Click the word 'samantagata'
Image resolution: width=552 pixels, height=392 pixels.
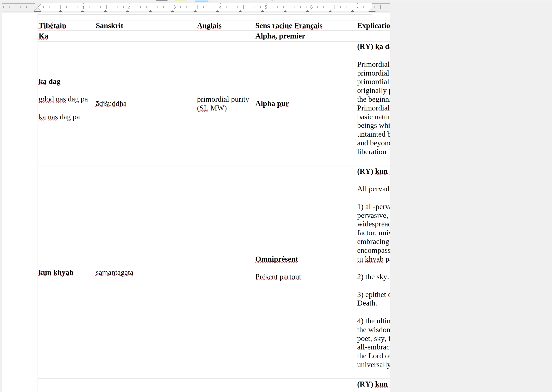click(x=114, y=272)
